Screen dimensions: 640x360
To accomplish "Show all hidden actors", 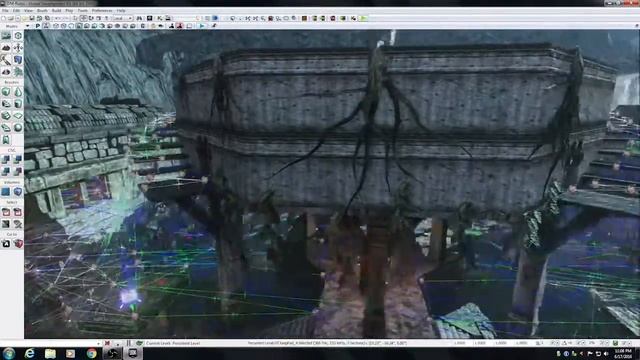I will (18, 224).
